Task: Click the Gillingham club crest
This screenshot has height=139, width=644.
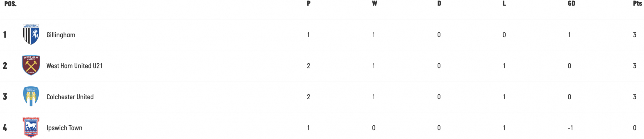Action: pyautogui.click(x=31, y=34)
